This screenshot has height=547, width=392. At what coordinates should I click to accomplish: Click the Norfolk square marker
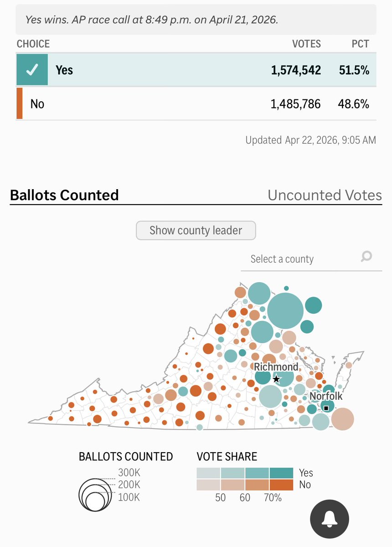pyautogui.click(x=326, y=407)
